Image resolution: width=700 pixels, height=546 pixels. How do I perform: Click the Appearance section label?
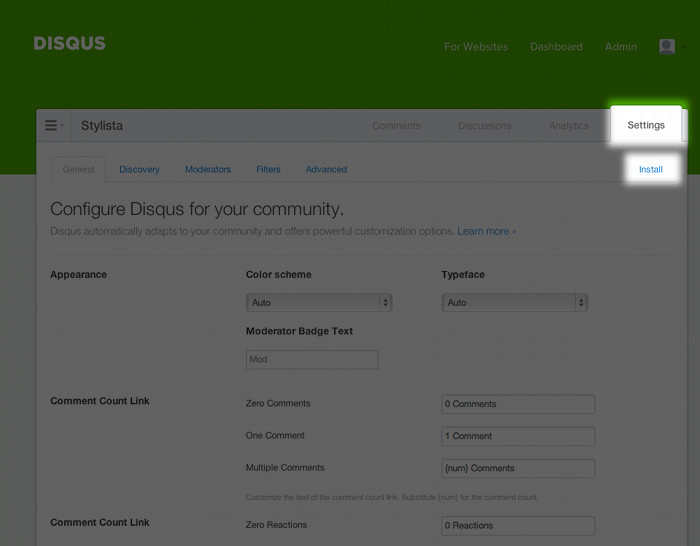click(79, 275)
